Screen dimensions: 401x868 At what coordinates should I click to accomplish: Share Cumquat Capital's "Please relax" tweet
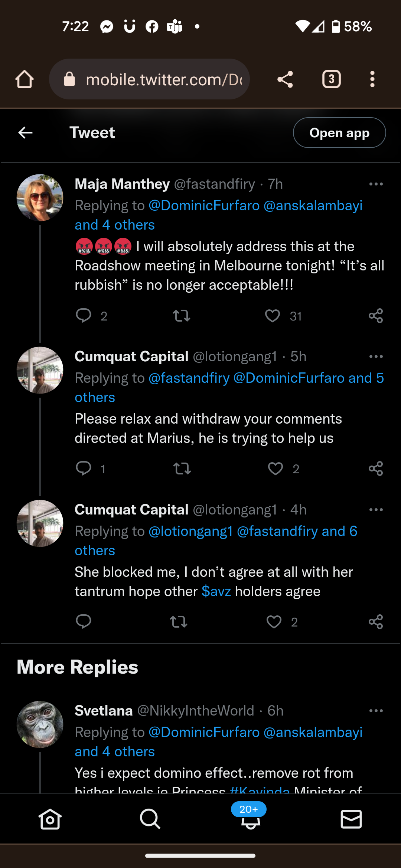376,469
